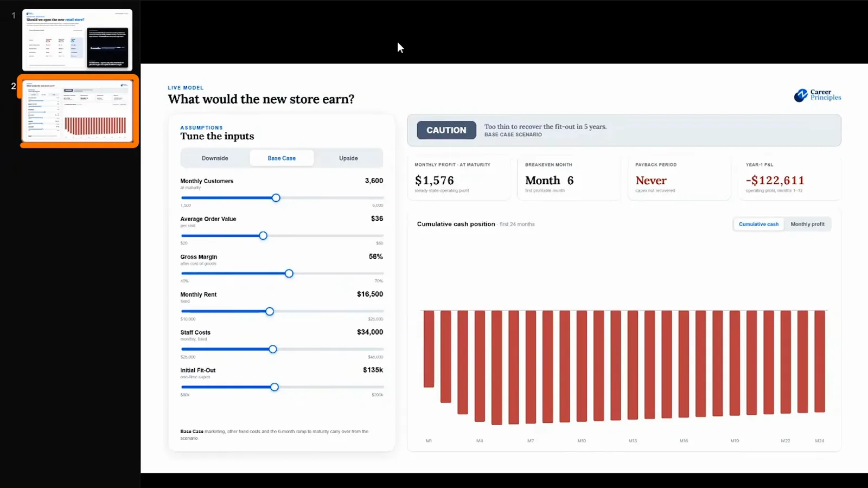Click the $135k Initial Fit-Out value

pyautogui.click(x=373, y=370)
